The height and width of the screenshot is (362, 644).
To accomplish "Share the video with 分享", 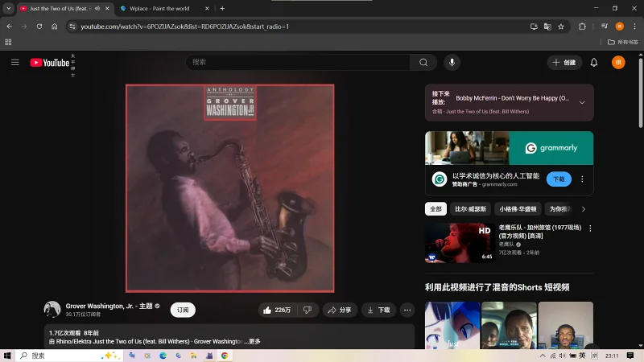I will point(340,310).
